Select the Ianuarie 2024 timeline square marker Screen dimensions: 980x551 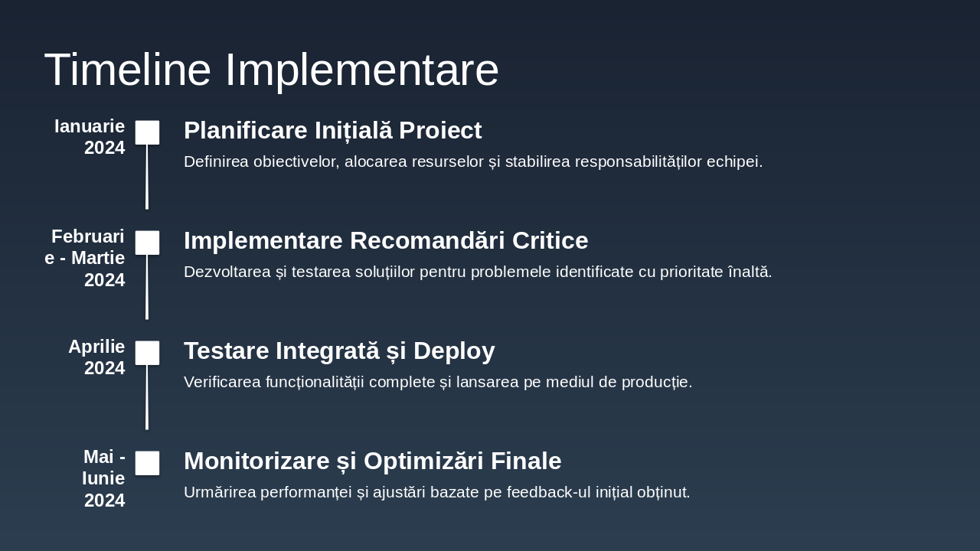pyautogui.click(x=148, y=132)
